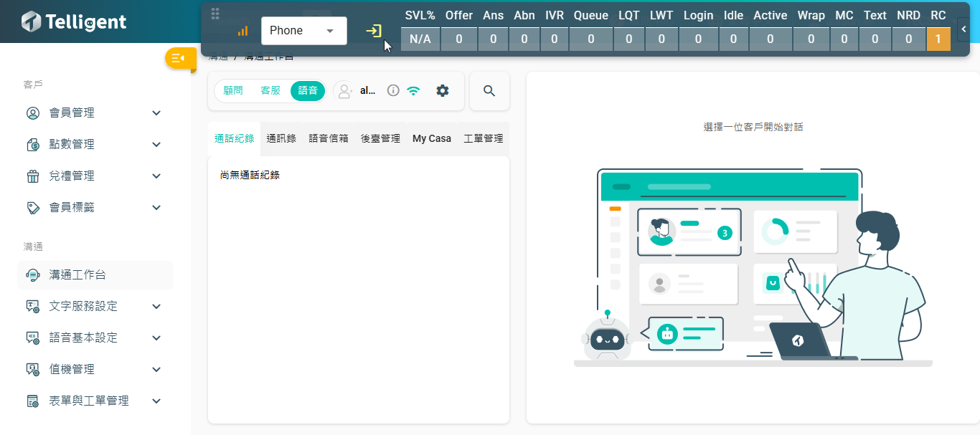The height and width of the screenshot is (435, 980).
Task: Collapse the stats bar with the arrow
Action: coord(963,29)
